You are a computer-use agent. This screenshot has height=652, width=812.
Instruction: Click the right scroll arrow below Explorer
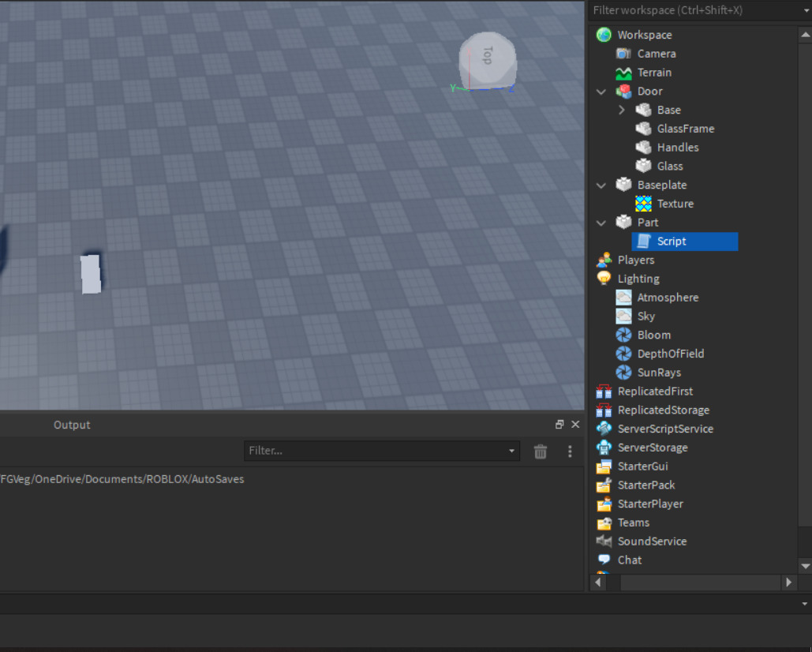pyautogui.click(x=789, y=582)
